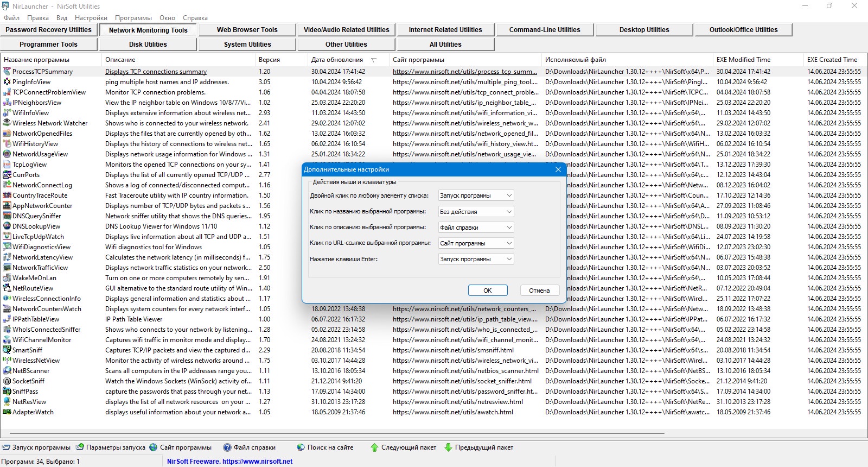Click Сайт программы globe toolbar item
Image resolution: width=868 pixels, height=467 pixels.
181,447
